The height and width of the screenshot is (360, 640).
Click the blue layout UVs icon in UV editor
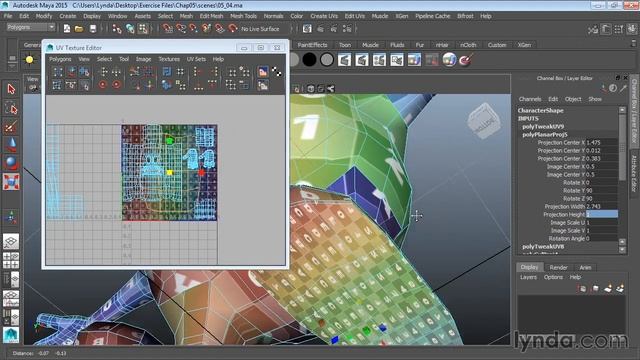click(167, 72)
